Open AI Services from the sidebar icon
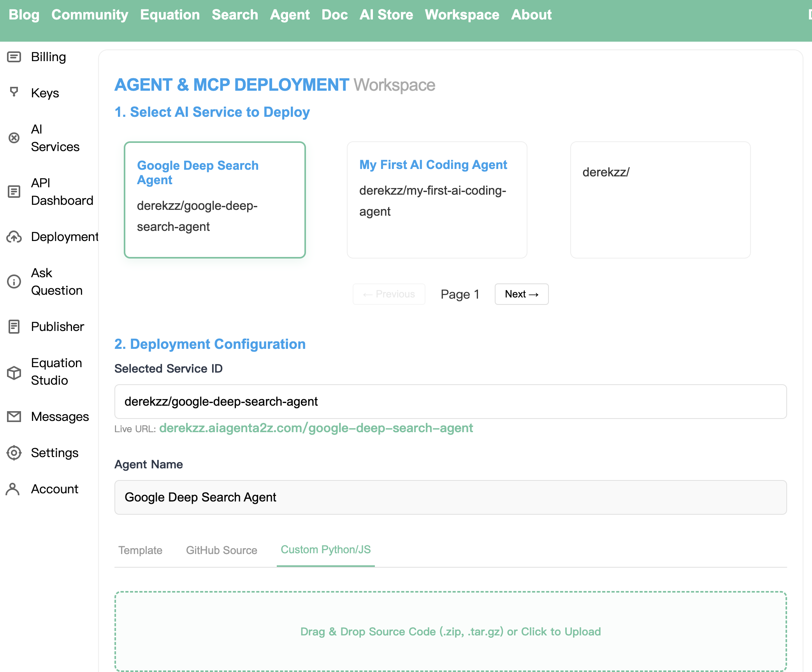Image resolution: width=812 pixels, height=672 pixels. [x=14, y=138]
